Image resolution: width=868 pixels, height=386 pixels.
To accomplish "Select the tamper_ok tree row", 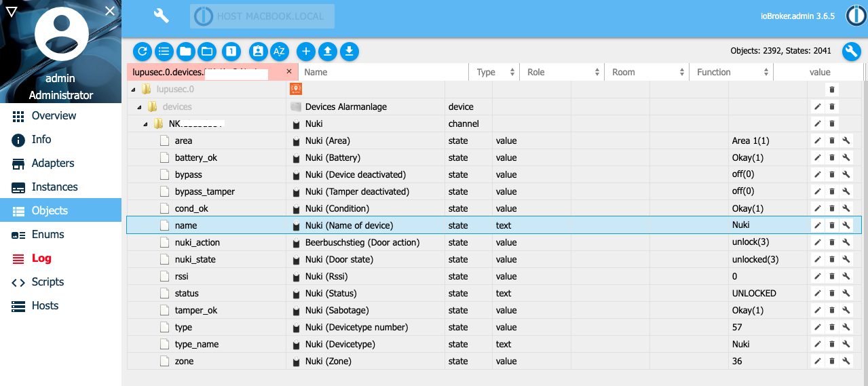I will coord(493,310).
